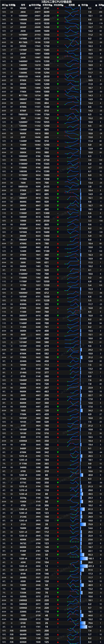Select the price cell 2741
Viewport: 104px width, 644px height.
46,8
